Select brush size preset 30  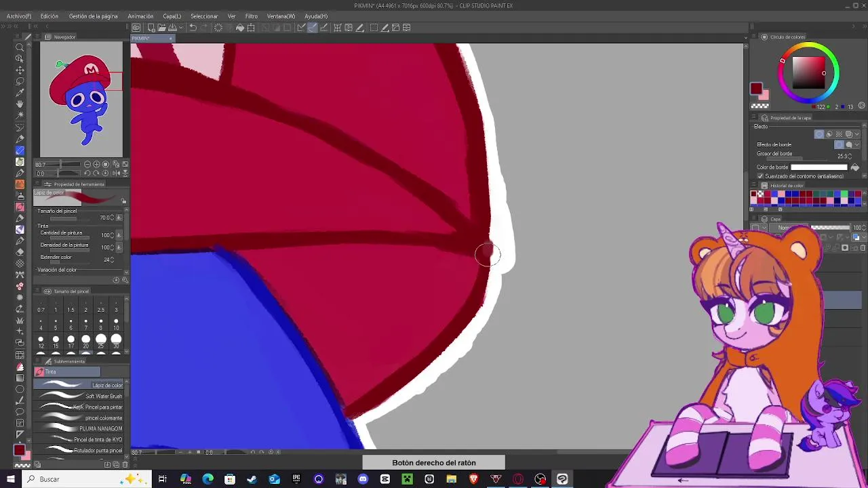pos(116,341)
